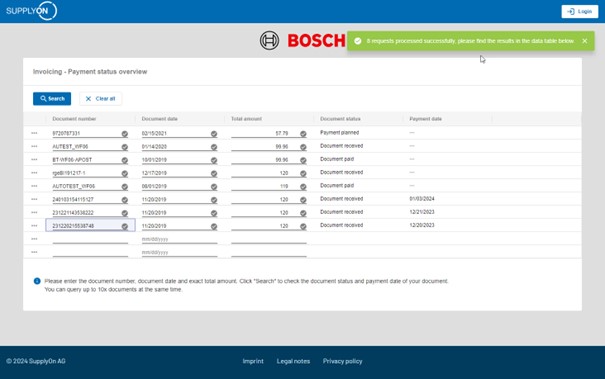Open row menu for BT-WF06-APOST
The height and width of the screenshot is (379, 605).
34,159
